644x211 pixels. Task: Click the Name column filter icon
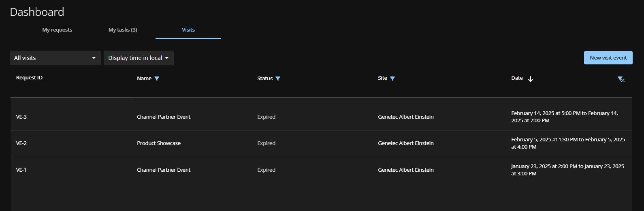tap(157, 79)
